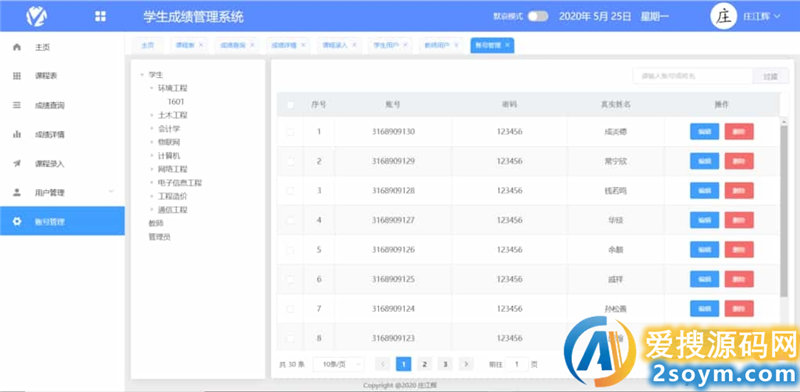800x392 pixels.
Task: Click the account cell 3168909126
Action: coord(393,250)
